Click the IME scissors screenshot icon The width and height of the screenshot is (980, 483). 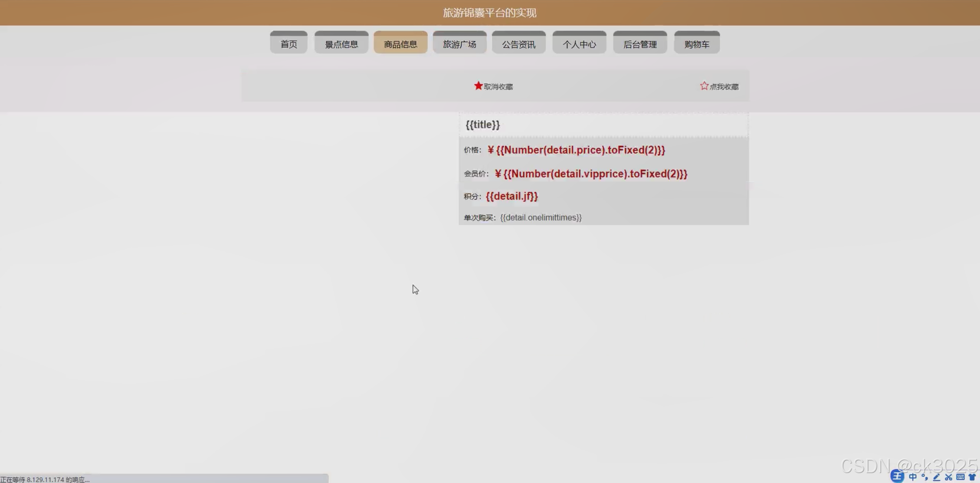[948, 477]
